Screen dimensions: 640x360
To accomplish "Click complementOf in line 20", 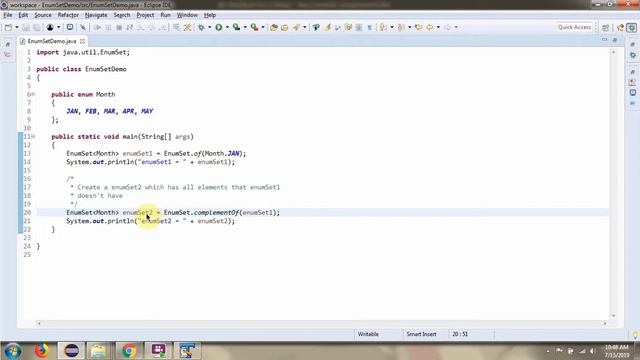I will 216,213.
